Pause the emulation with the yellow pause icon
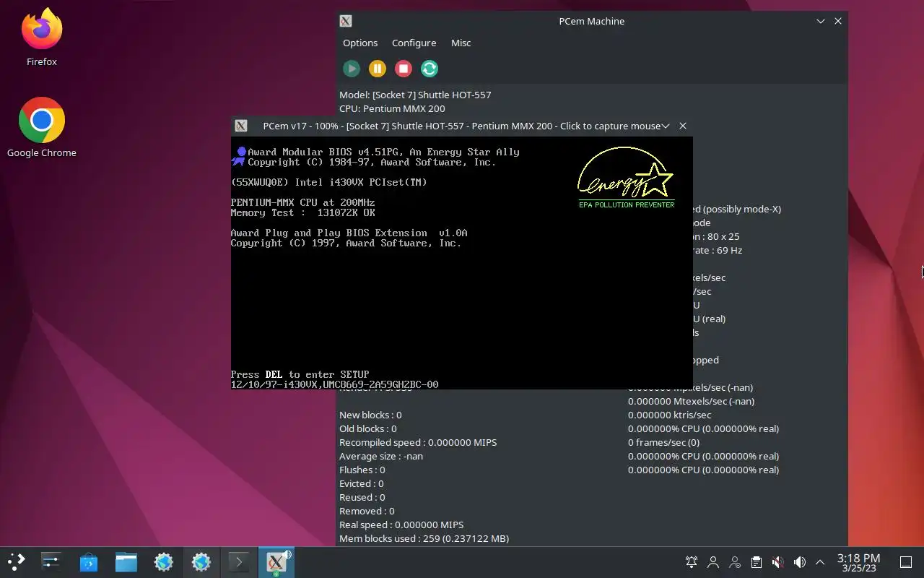 click(x=378, y=69)
